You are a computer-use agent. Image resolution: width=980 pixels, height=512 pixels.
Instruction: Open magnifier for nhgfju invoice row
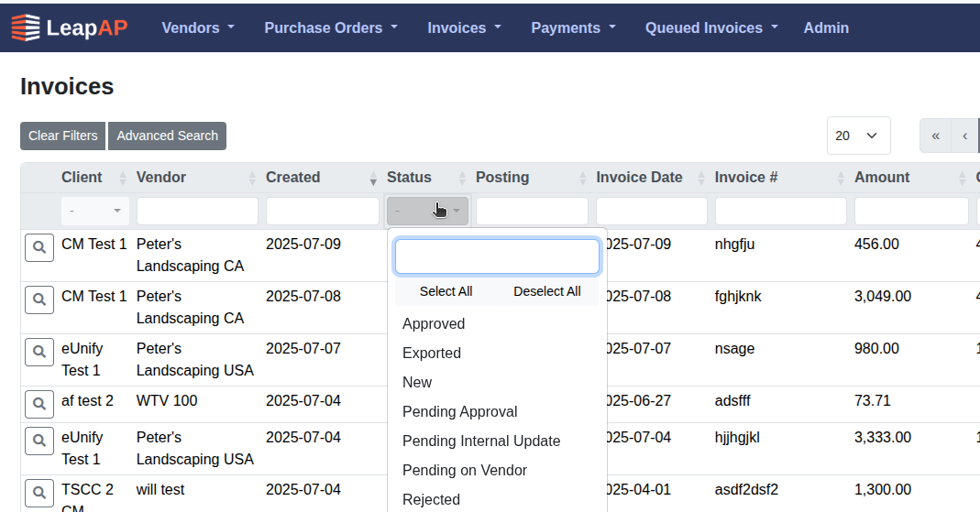pyautogui.click(x=39, y=247)
